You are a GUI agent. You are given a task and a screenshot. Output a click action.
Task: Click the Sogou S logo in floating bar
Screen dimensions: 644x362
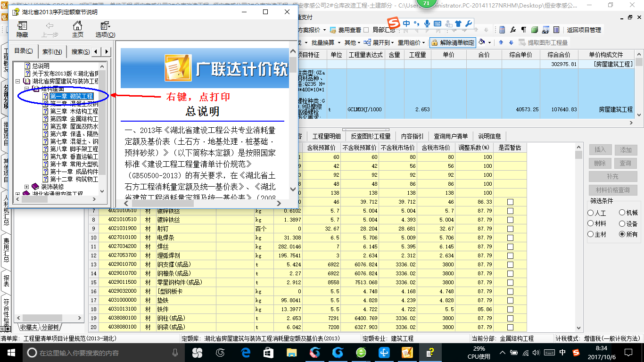394,23
